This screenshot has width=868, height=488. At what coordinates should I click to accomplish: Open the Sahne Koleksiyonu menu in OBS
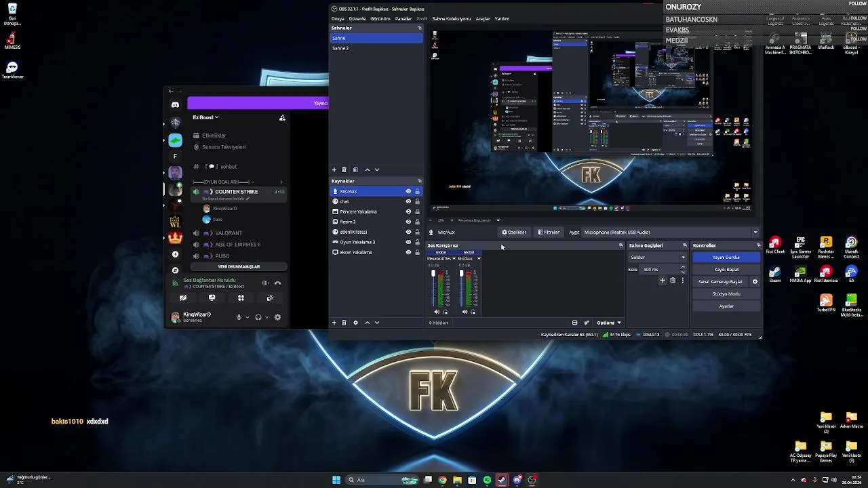pyautogui.click(x=452, y=18)
